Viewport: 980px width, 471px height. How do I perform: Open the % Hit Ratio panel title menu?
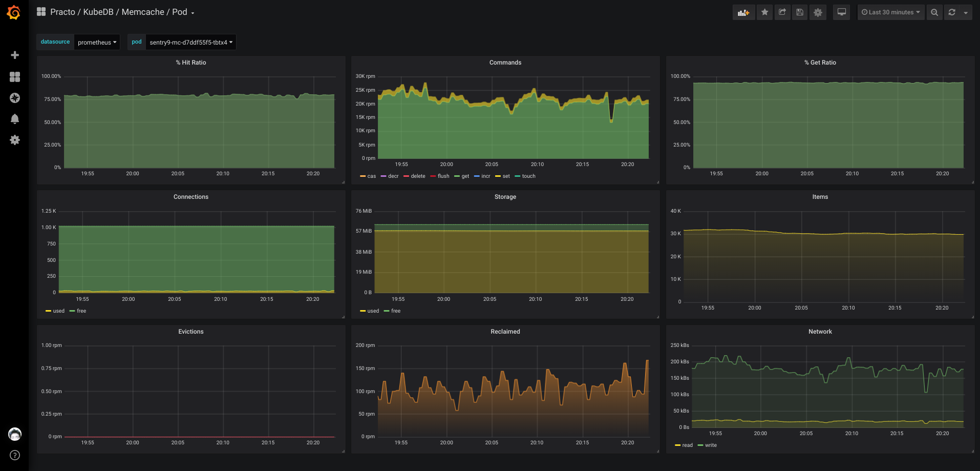click(x=191, y=63)
